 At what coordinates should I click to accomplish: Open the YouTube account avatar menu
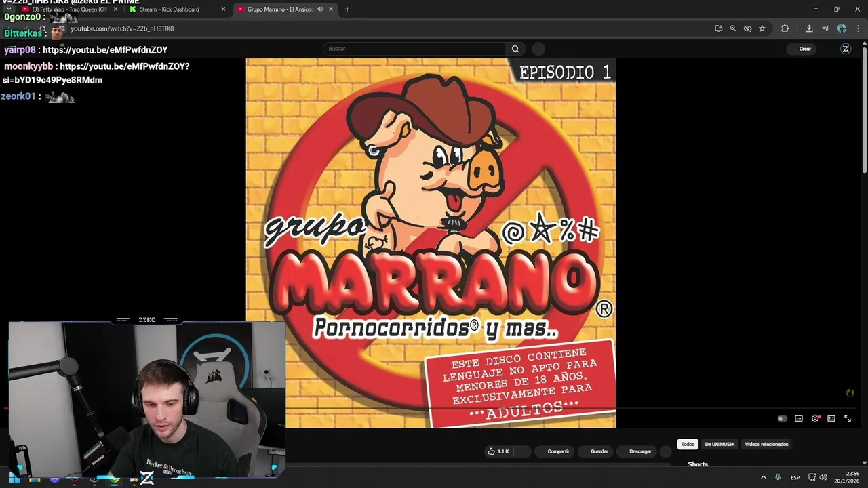846,49
